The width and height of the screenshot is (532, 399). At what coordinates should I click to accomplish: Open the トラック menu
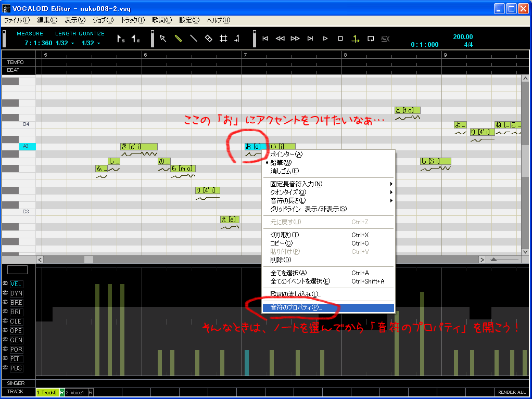[133, 20]
